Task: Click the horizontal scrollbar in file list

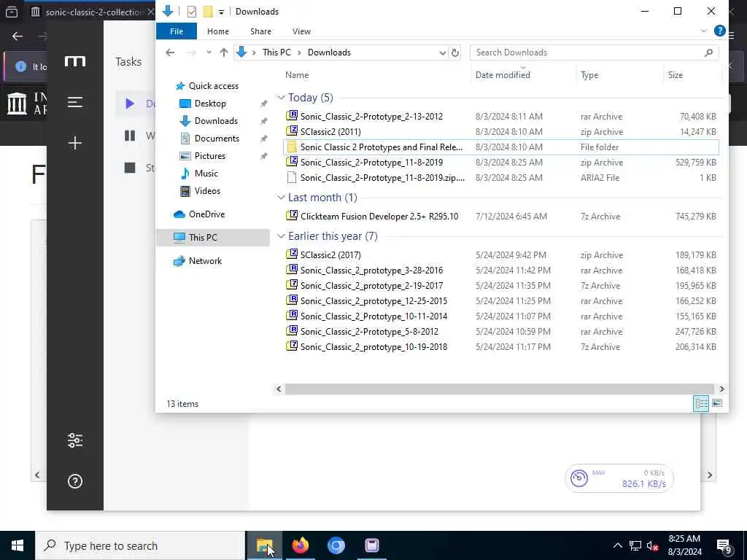Action: (499, 389)
